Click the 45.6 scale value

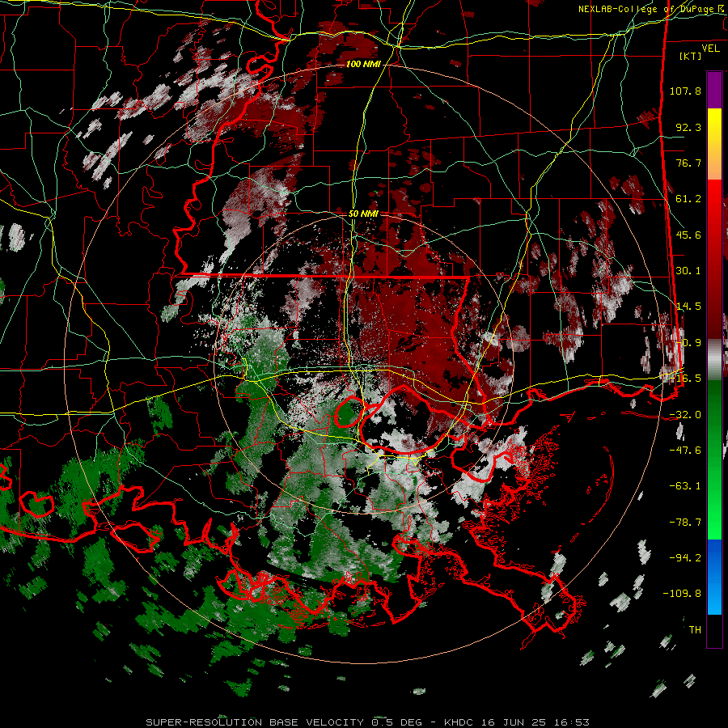tap(688, 235)
